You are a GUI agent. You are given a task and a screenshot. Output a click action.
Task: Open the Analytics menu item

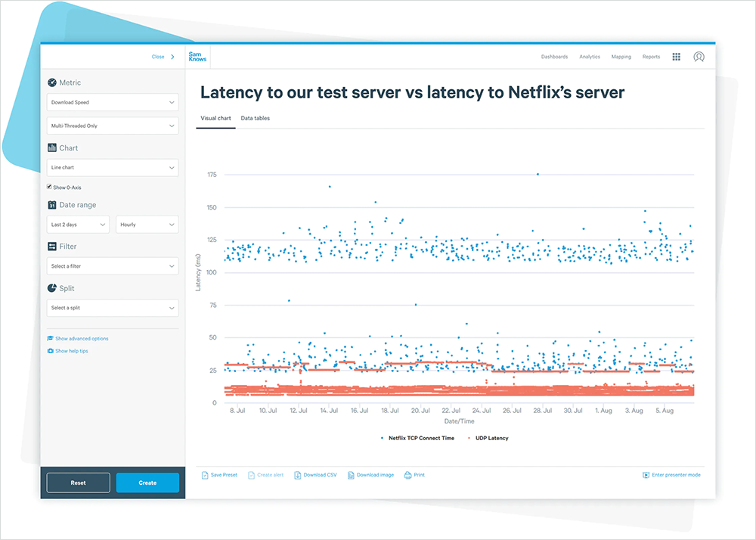(589, 57)
